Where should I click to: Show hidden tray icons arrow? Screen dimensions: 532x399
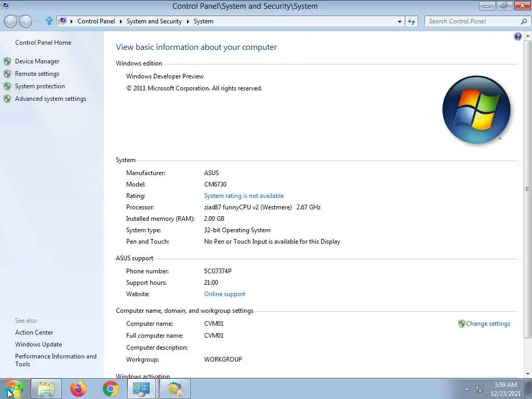click(467, 389)
